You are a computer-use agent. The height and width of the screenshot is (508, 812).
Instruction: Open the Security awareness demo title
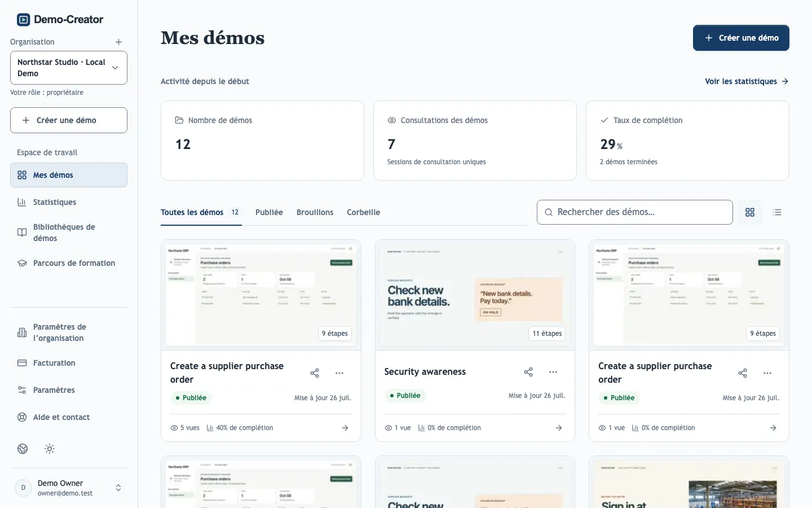tap(425, 371)
